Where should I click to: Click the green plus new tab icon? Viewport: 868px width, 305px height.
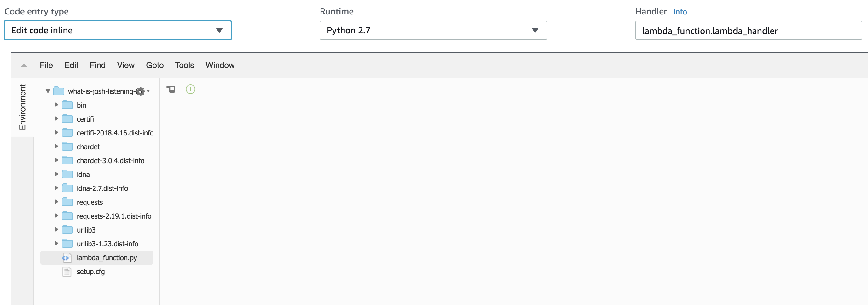(x=190, y=89)
